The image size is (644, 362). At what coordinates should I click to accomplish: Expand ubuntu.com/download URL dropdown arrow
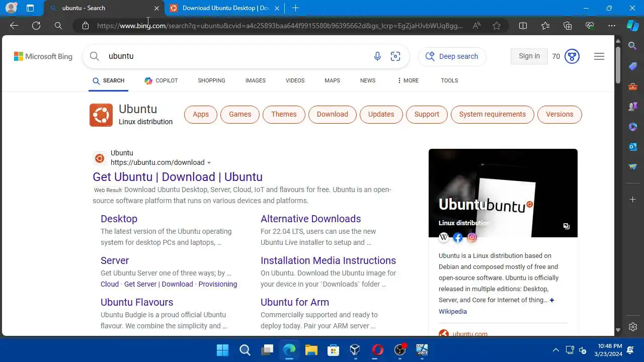pyautogui.click(x=209, y=163)
